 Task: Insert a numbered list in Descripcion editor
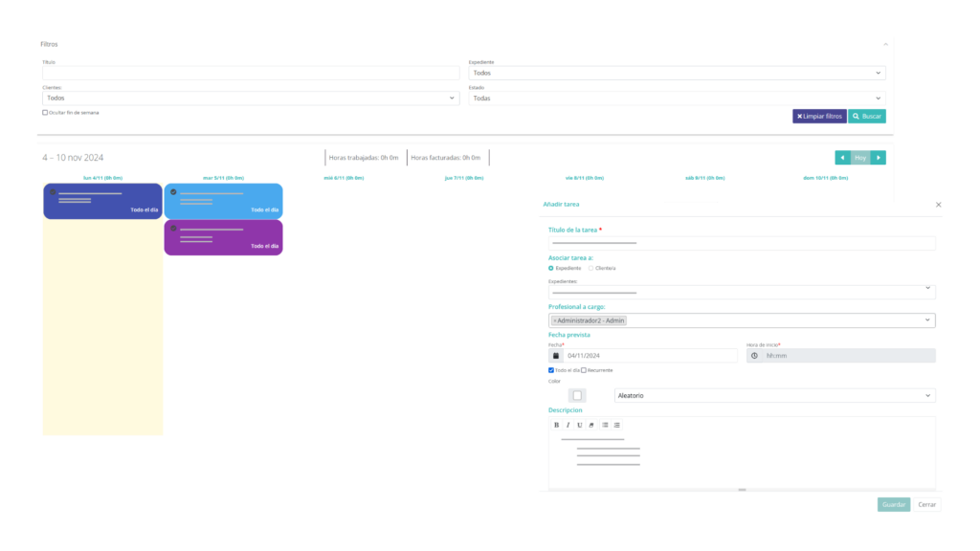[616, 425]
